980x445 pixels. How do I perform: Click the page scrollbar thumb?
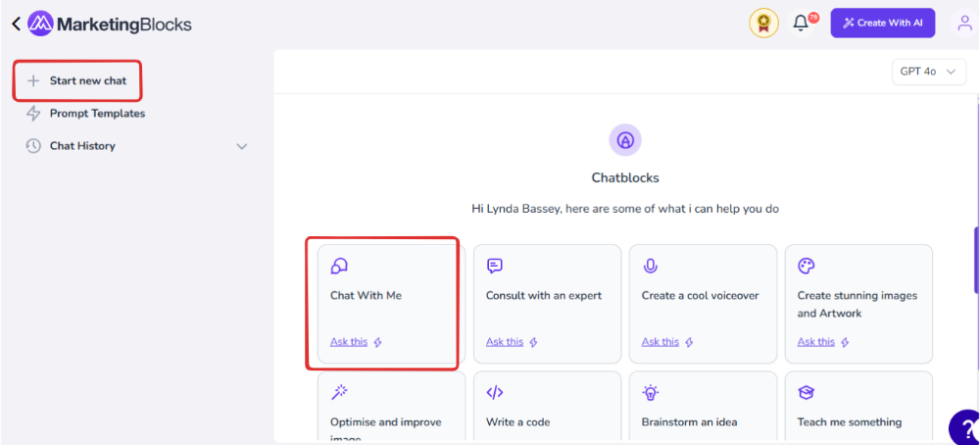[976, 260]
